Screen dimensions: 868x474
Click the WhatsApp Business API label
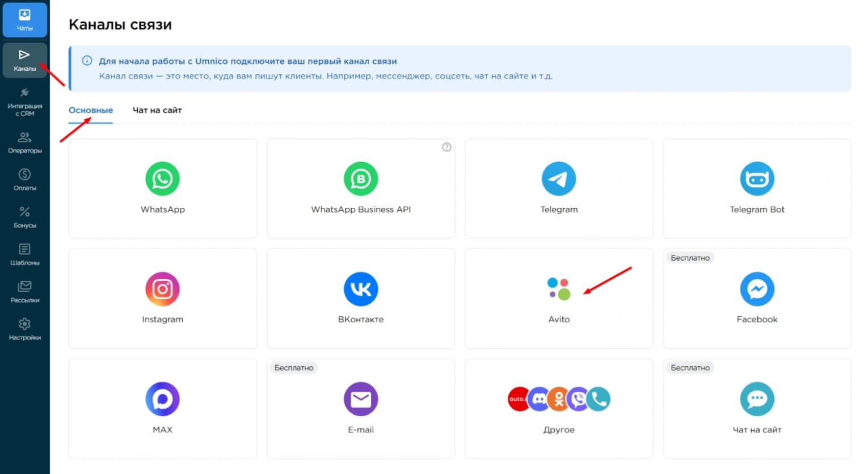tap(361, 209)
